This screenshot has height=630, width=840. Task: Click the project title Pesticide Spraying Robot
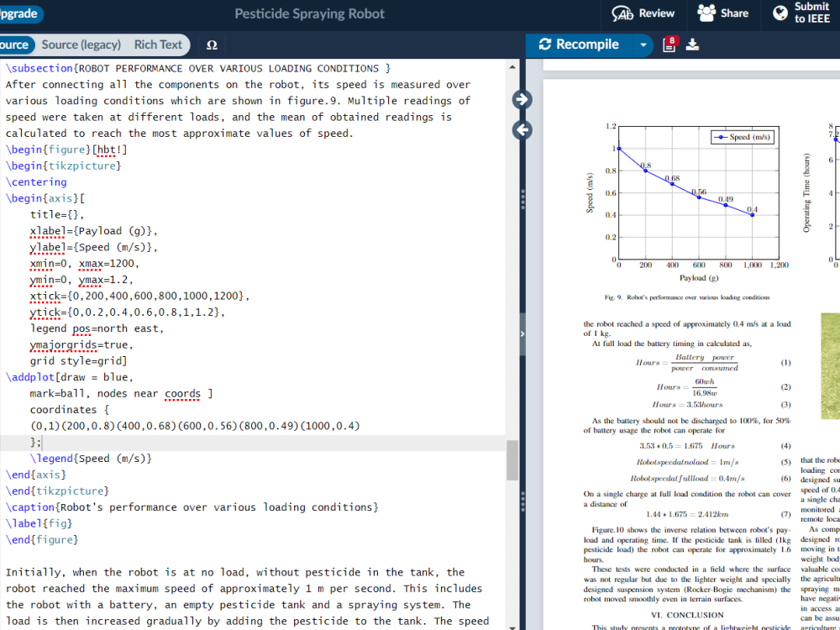[310, 14]
